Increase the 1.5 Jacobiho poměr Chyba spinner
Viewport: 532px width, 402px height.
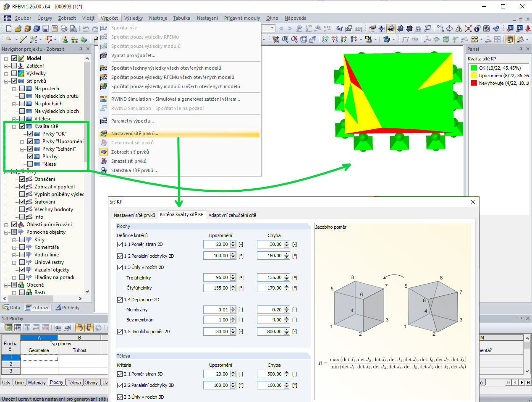pos(287,330)
